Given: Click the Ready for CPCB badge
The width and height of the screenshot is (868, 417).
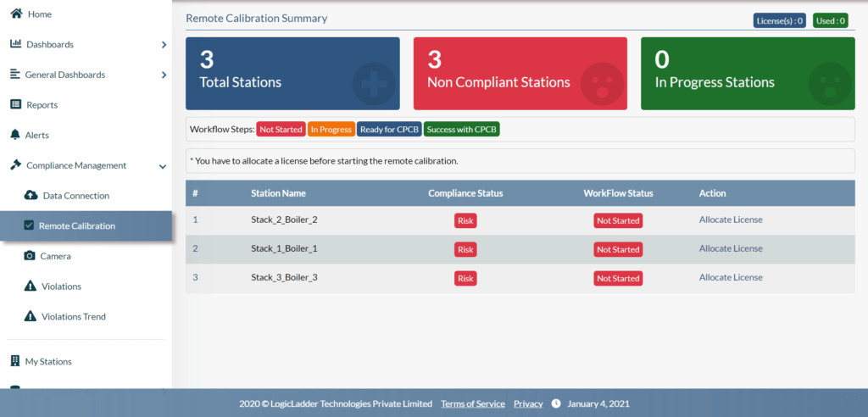Looking at the screenshot, I should pos(389,130).
